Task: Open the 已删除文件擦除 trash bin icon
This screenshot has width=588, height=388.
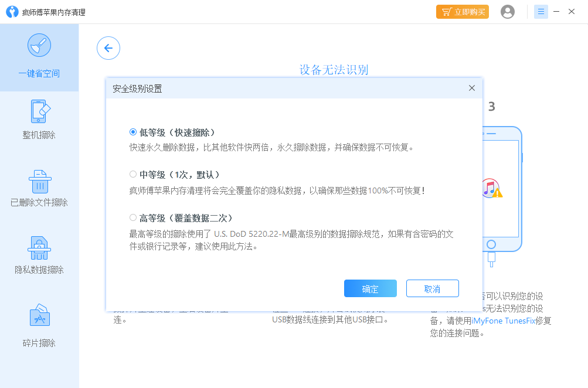Action: (40, 182)
